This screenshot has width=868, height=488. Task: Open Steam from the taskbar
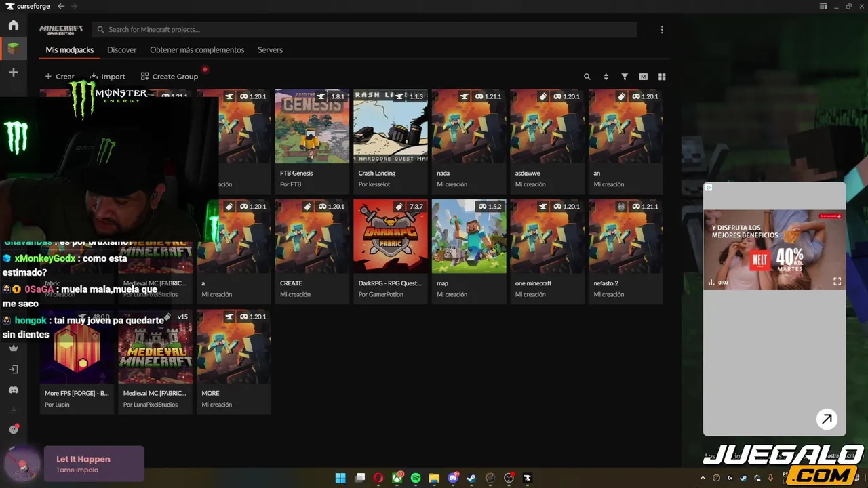pos(472,478)
